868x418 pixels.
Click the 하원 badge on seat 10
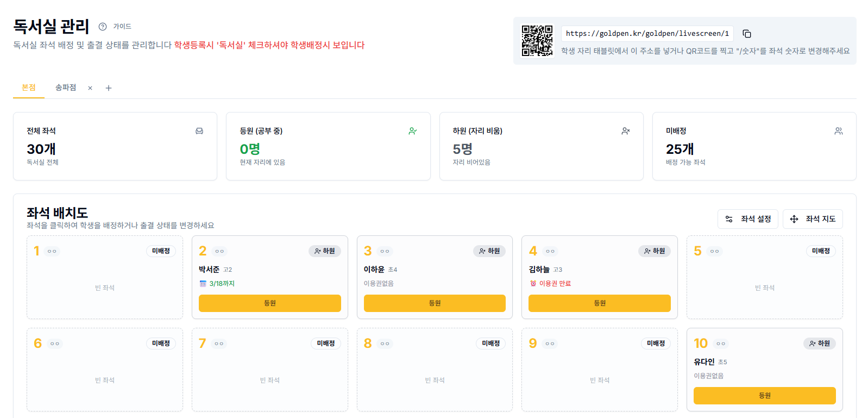[x=820, y=344]
